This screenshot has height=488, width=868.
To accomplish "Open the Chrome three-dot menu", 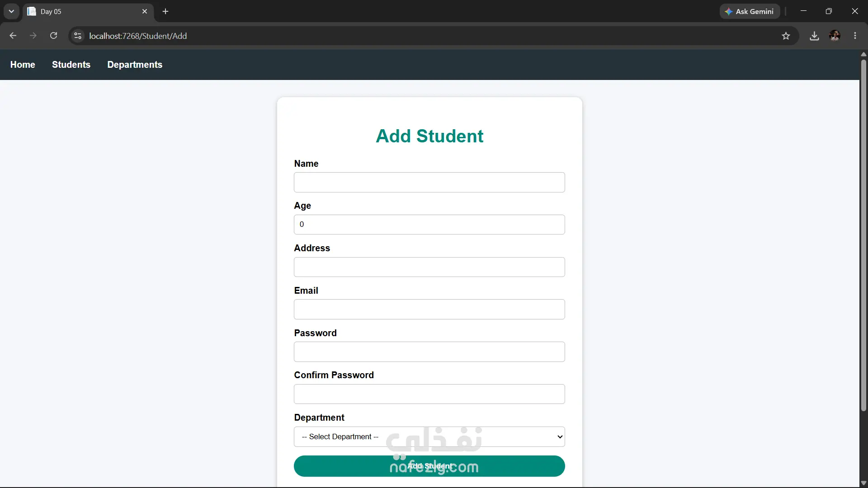I will click(x=855, y=36).
